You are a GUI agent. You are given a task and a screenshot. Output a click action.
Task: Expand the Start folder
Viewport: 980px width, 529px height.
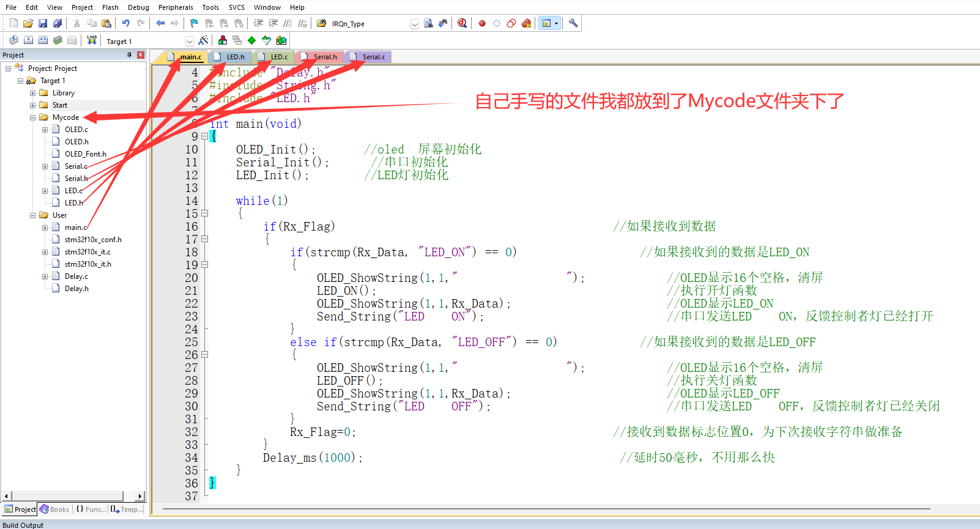click(x=33, y=105)
